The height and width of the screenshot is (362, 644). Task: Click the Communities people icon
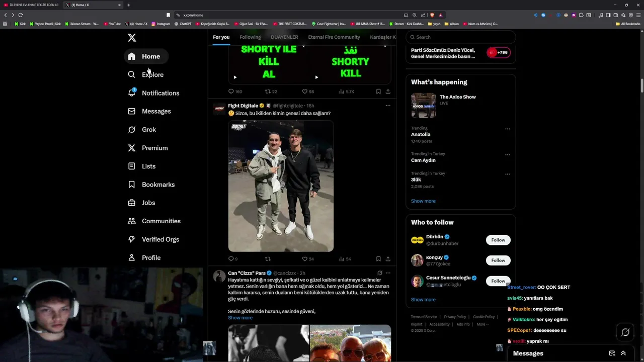coord(131,221)
